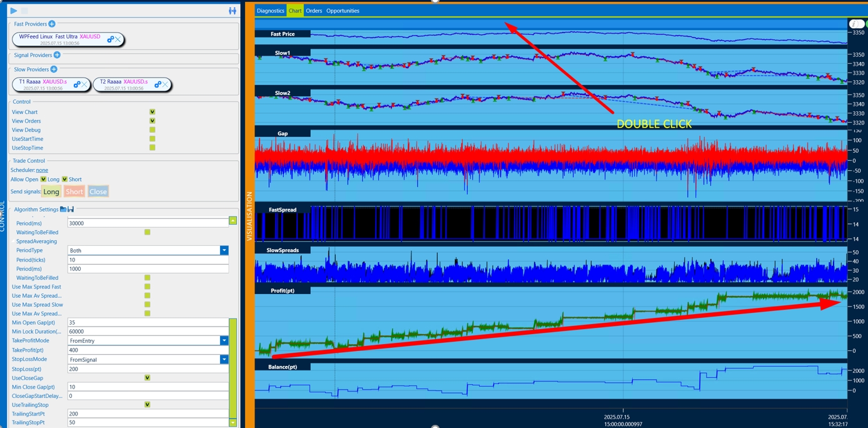Click the square stop button

(24, 11)
